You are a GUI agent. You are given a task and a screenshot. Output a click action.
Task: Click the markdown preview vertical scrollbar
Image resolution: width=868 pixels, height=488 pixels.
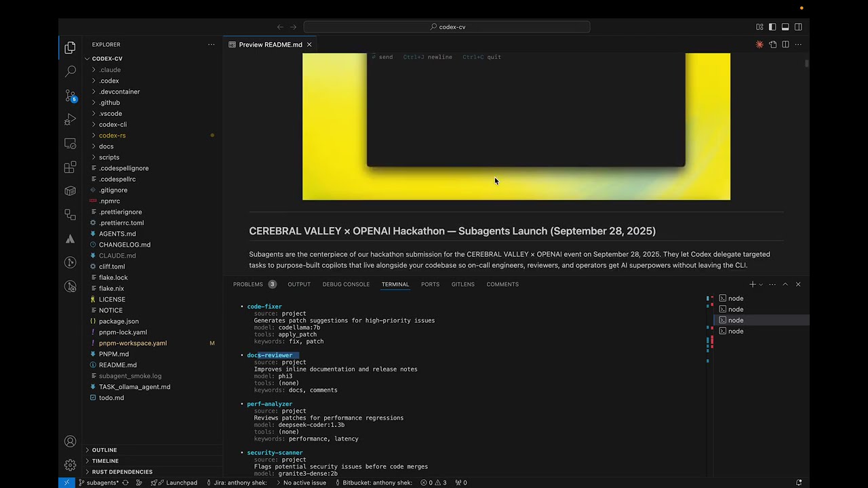[x=806, y=64]
